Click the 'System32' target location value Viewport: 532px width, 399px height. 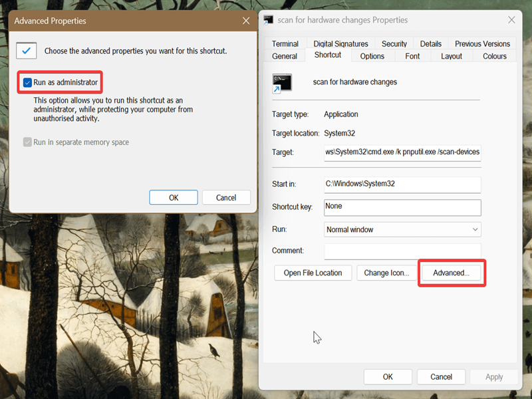click(340, 134)
